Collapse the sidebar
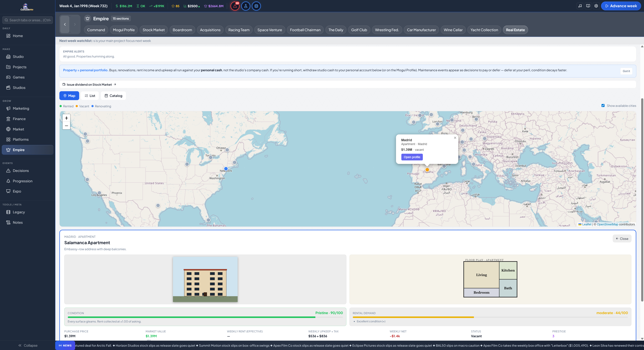644x350 pixels. [28, 345]
